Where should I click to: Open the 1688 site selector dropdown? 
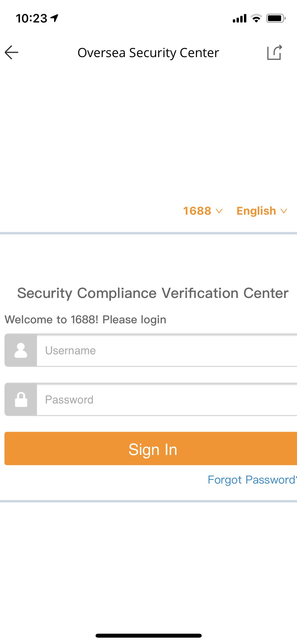pyautogui.click(x=203, y=211)
